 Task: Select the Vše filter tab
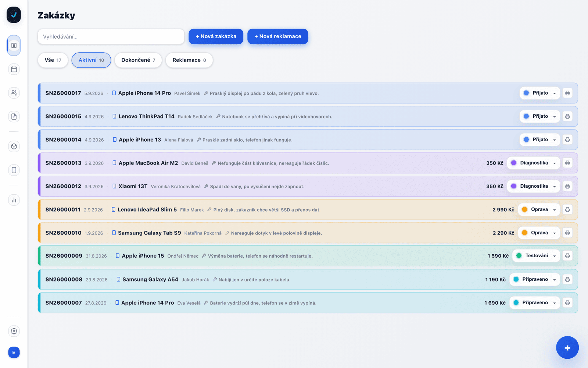[x=53, y=60]
